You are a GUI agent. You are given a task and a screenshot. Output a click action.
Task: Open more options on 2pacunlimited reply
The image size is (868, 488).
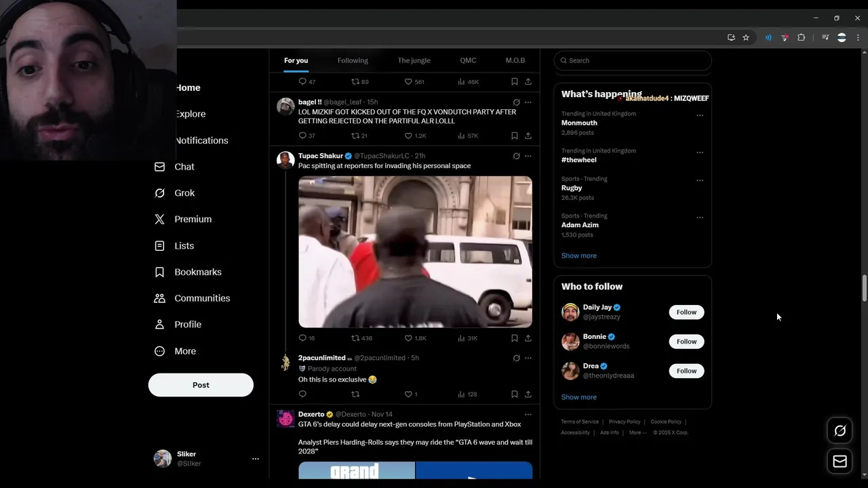(x=528, y=358)
